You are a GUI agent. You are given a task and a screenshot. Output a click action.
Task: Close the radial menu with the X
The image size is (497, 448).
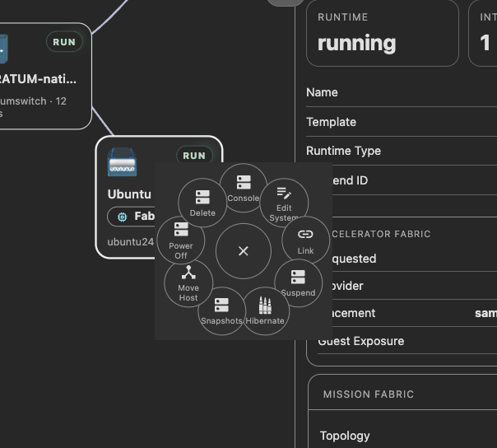coord(244,251)
